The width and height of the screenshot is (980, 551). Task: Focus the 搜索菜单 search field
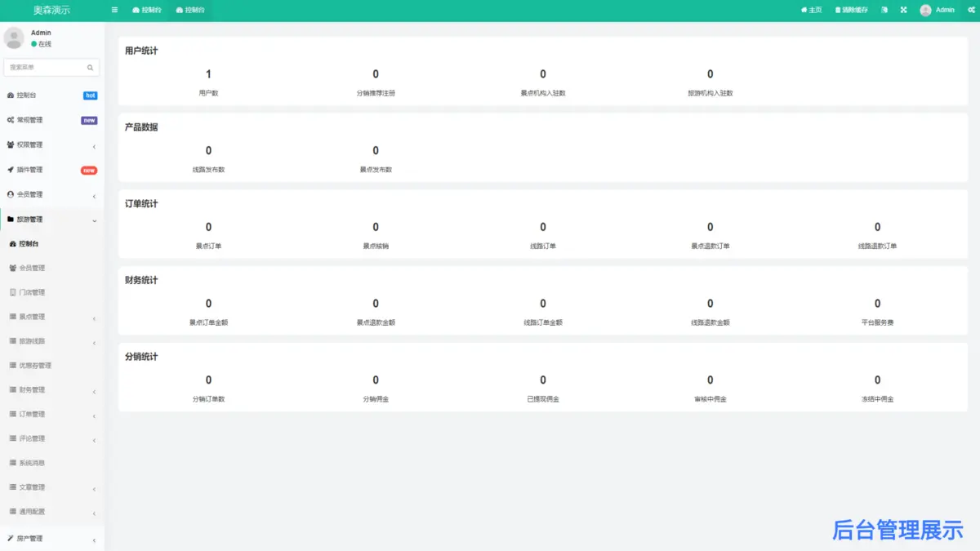[x=45, y=68]
